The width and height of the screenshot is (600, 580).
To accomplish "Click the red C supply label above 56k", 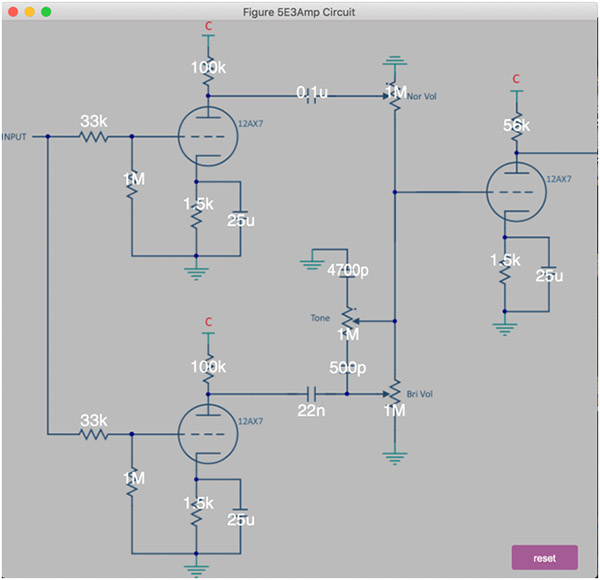I will click(516, 79).
